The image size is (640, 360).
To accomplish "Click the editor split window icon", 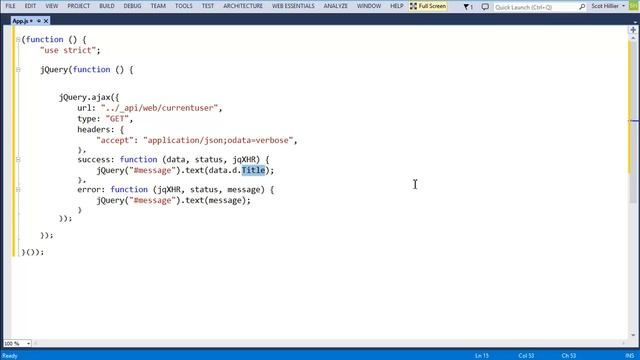I will tap(633, 30).
